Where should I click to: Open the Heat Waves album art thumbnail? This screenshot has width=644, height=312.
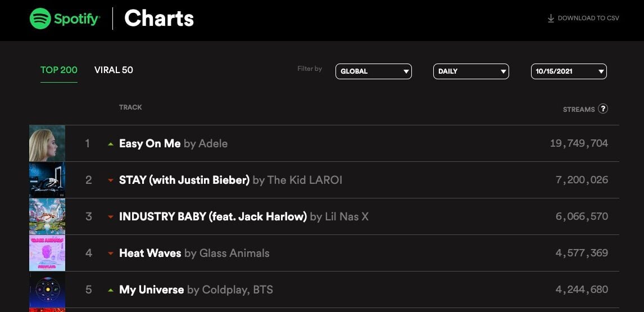[47, 253]
